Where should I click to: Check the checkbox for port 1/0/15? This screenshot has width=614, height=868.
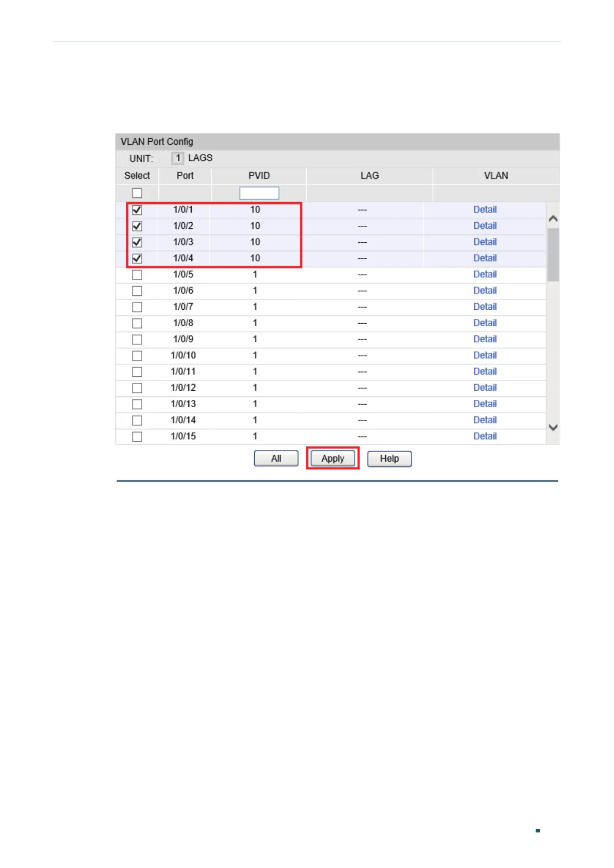[137, 437]
